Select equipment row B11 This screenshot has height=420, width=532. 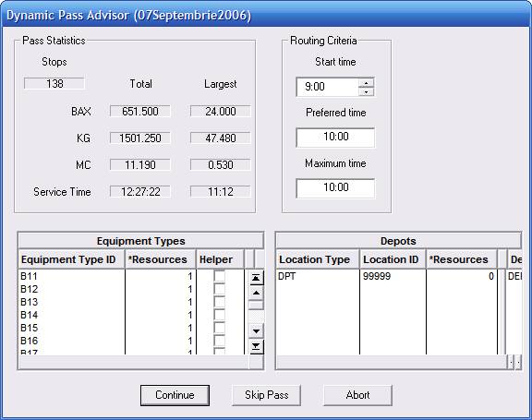click(131, 276)
